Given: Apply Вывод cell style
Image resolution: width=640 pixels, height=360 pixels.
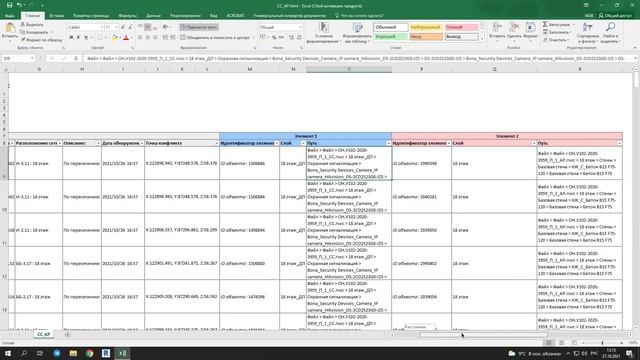Looking at the screenshot, I should point(461,37).
